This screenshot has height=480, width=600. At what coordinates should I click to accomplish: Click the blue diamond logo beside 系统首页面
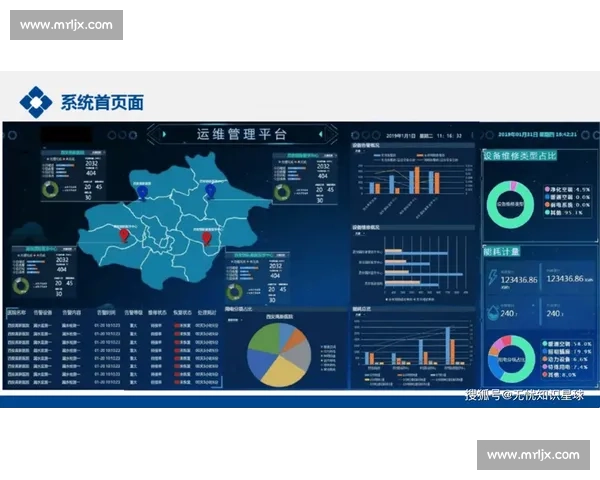(x=36, y=102)
